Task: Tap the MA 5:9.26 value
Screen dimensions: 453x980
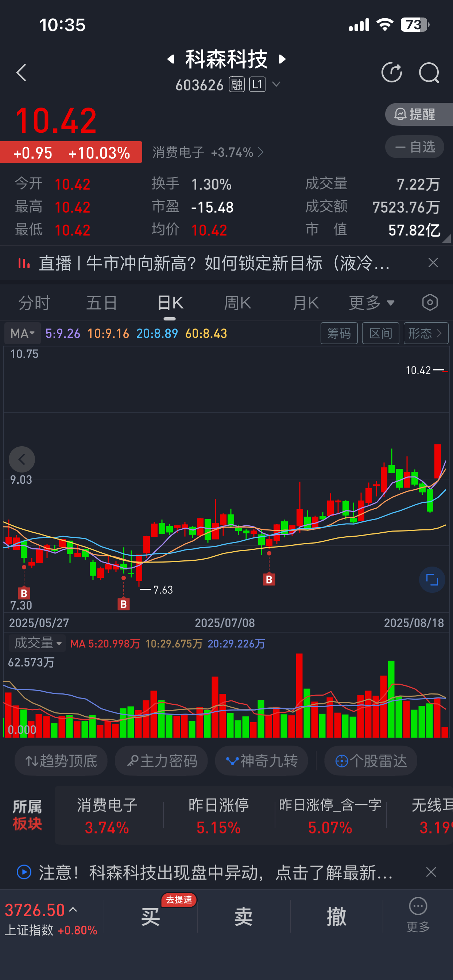Action: point(63,334)
